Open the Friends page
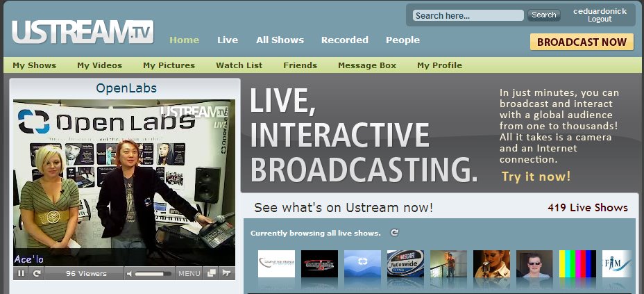The width and height of the screenshot is (644, 294). point(300,65)
